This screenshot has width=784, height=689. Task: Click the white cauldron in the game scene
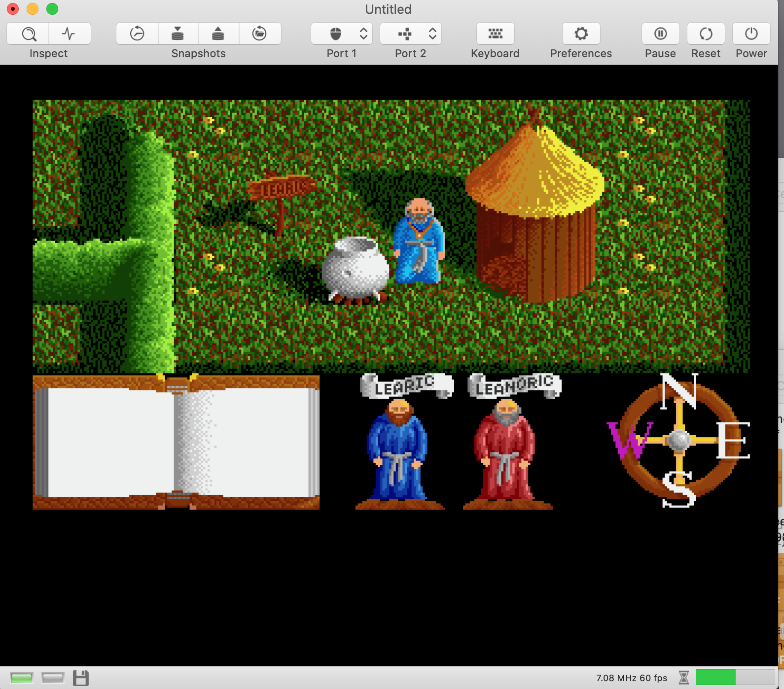pyautogui.click(x=355, y=269)
